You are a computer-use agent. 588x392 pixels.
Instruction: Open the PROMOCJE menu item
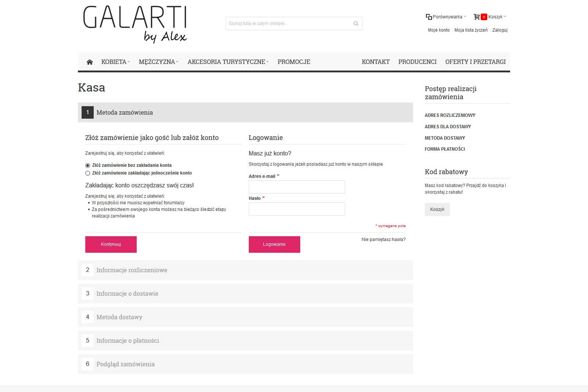pyautogui.click(x=294, y=62)
